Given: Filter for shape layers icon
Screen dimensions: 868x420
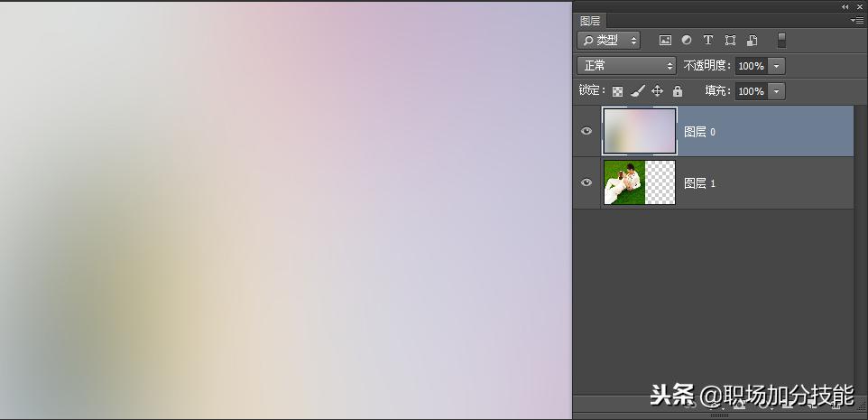Looking at the screenshot, I should point(730,40).
